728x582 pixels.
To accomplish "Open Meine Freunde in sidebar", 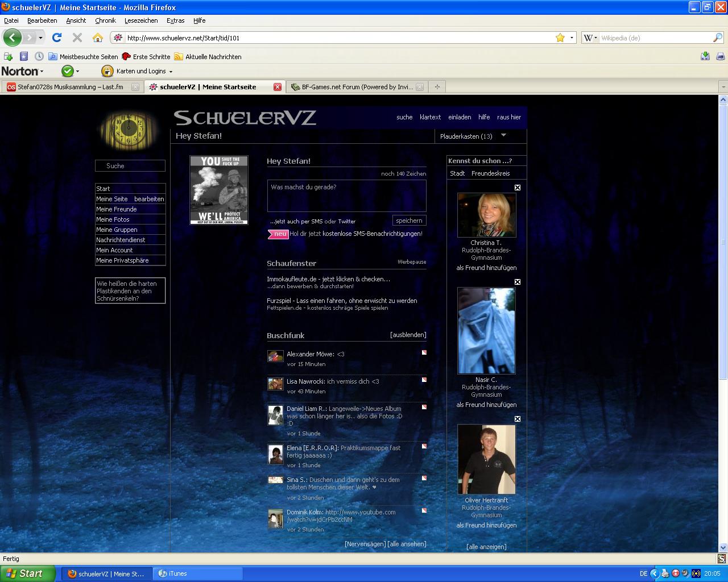I will tap(116, 209).
